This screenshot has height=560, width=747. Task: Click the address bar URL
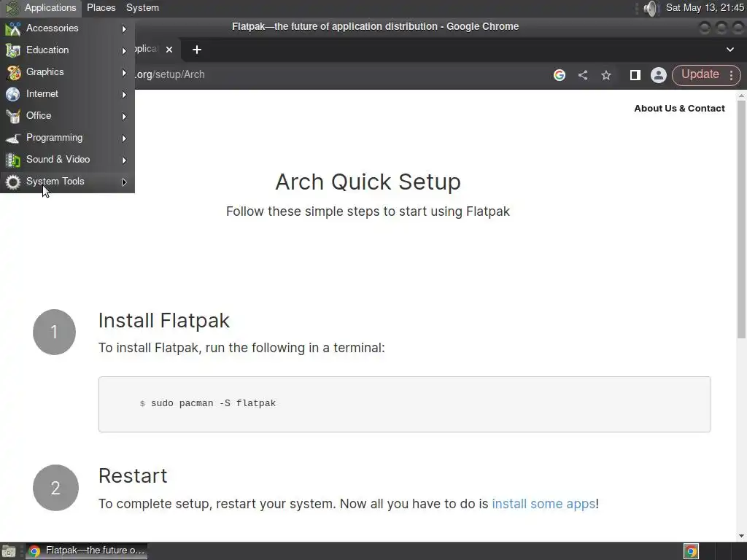point(170,75)
